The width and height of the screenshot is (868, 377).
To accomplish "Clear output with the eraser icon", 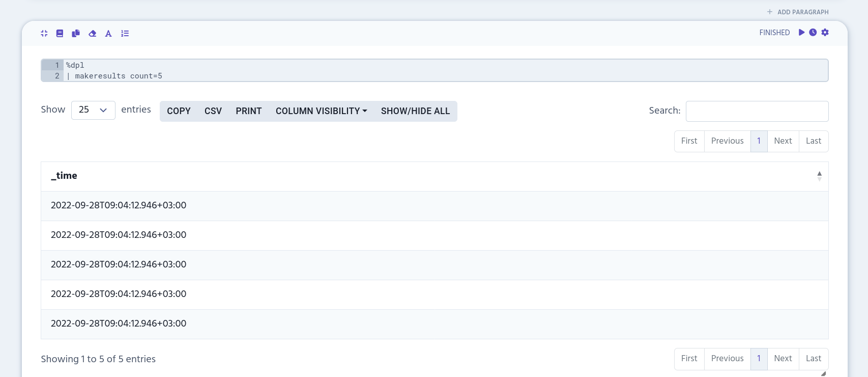I will (92, 34).
